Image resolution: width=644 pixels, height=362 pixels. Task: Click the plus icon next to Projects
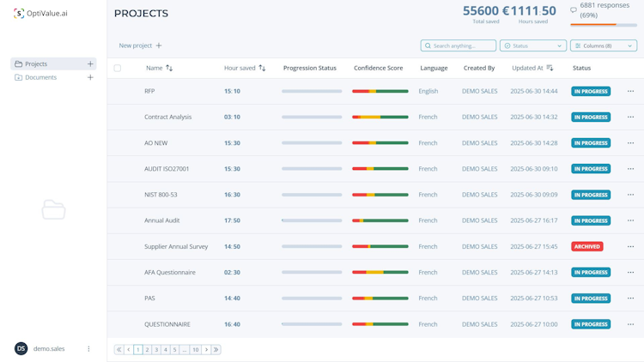coord(90,64)
